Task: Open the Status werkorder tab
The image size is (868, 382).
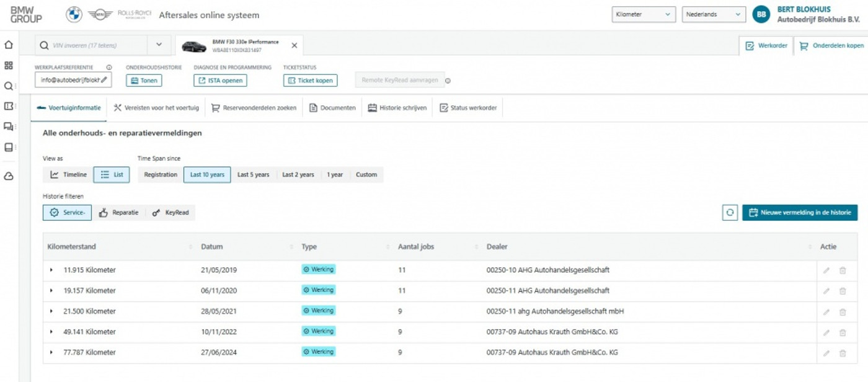Action: 468,108
